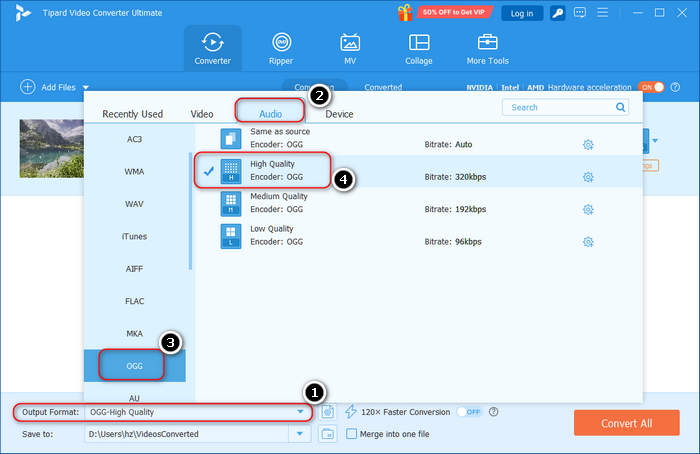Choose the High Quality OGG preset
The image size is (700, 454).
point(419,171)
